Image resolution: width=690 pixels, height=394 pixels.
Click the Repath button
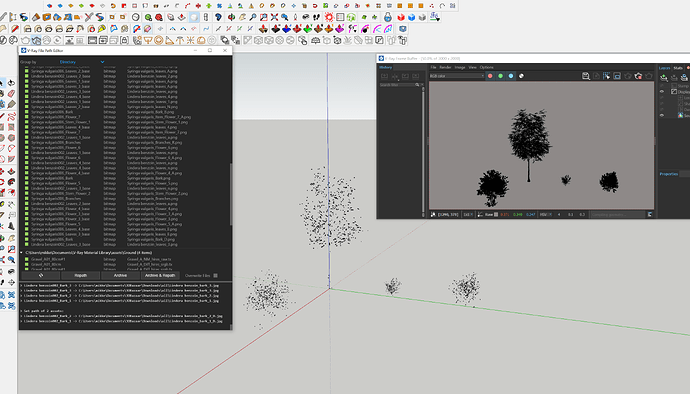pos(81,276)
